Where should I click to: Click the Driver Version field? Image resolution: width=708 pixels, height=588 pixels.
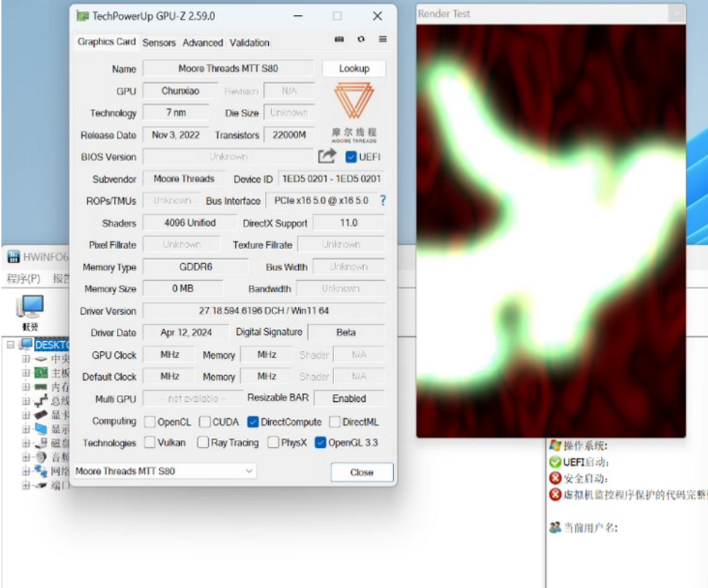pos(263,311)
